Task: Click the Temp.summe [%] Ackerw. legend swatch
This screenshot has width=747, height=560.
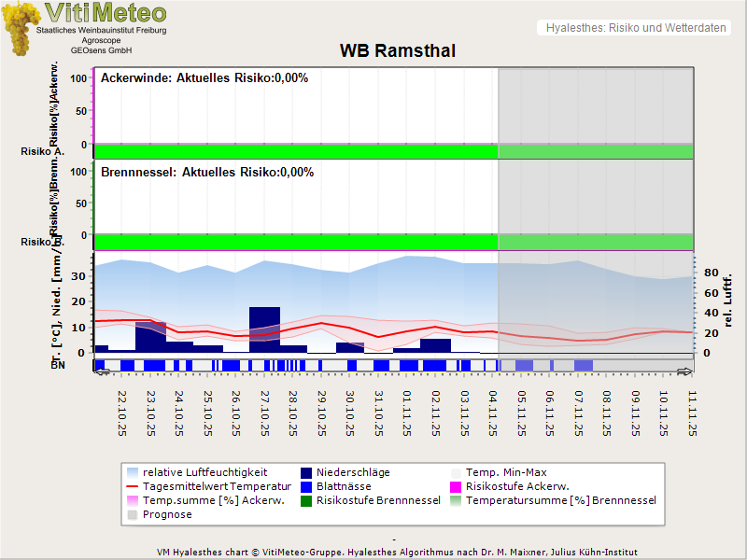Action: (x=134, y=500)
